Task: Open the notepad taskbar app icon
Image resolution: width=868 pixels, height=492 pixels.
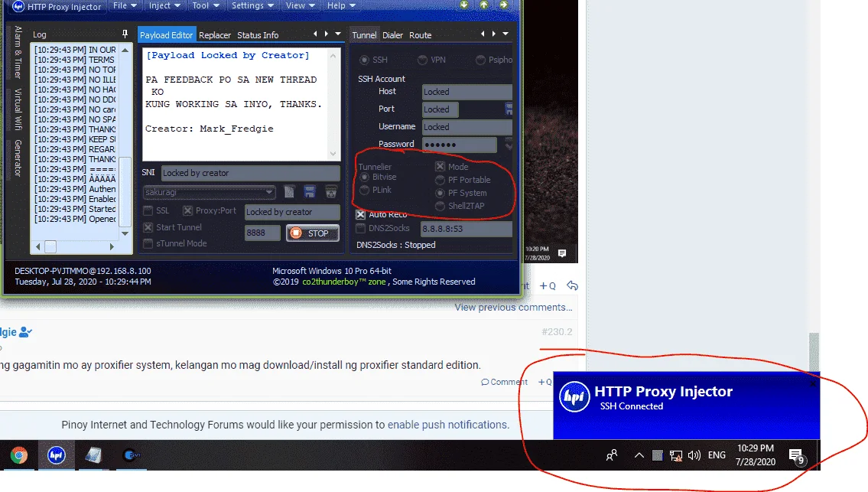Action: [93, 455]
